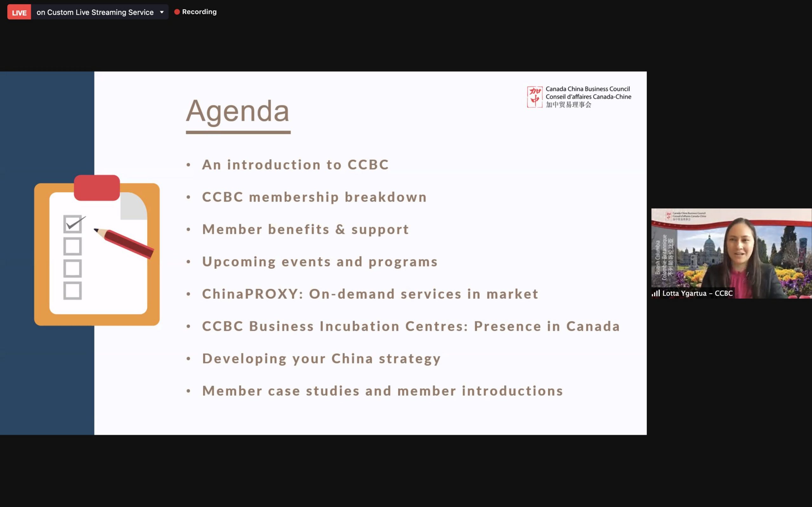Click the Agenda slide title
The height and width of the screenshot is (507, 812).
click(x=238, y=111)
